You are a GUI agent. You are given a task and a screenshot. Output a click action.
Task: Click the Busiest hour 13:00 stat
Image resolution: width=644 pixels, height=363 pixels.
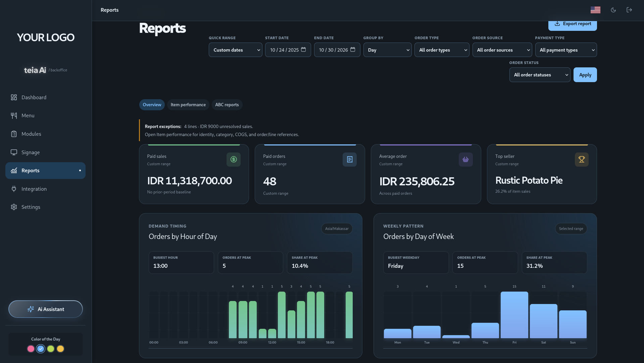(181, 262)
